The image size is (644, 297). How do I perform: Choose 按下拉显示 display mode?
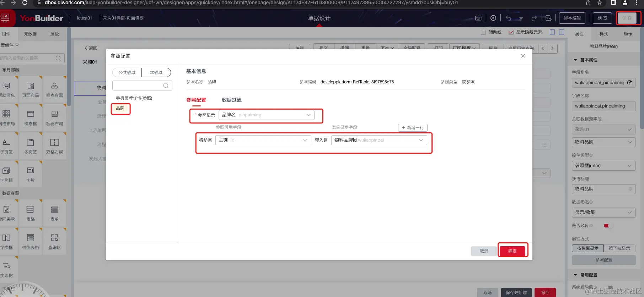click(x=619, y=248)
